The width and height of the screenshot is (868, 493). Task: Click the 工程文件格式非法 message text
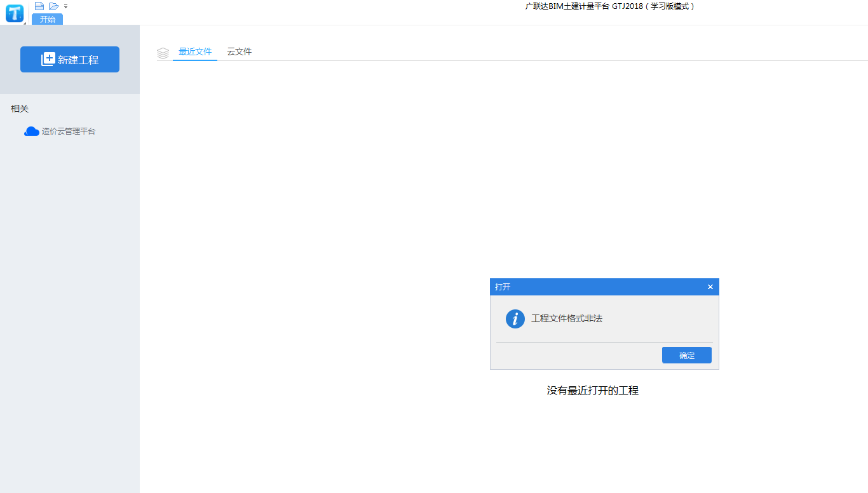click(567, 319)
